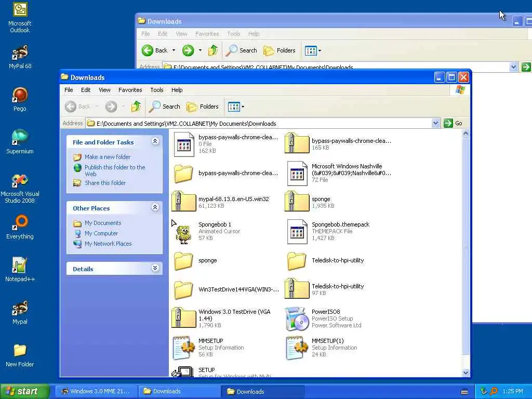The height and width of the screenshot is (399, 532).
Task: Select the PowerISO8 setup icon
Action: 297,318
